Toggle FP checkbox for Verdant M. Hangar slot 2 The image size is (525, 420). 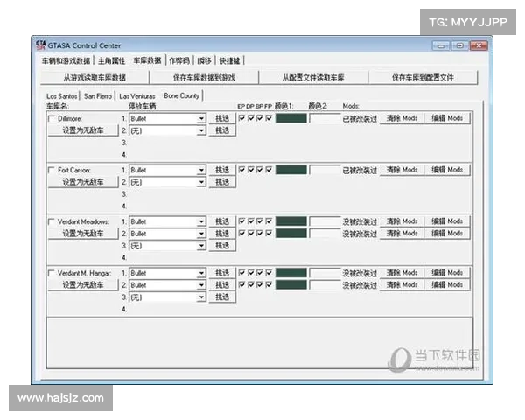tap(269, 284)
